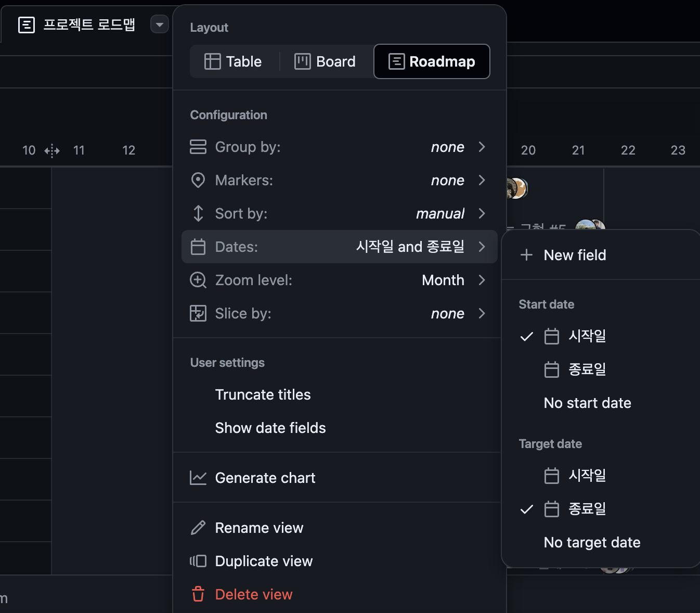700x613 pixels.
Task: Click the Duplicate view icon
Action: coord(198,561)
